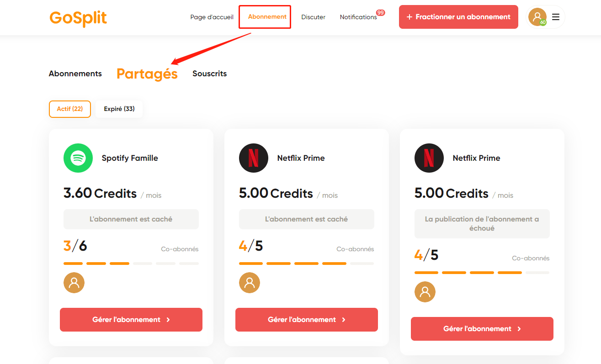Select the Expiré (33) filter

119,109
